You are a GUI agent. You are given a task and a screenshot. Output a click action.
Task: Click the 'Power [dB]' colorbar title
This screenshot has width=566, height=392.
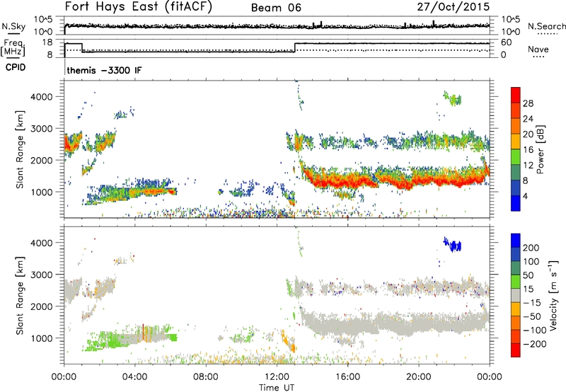[x=541, y=149]
